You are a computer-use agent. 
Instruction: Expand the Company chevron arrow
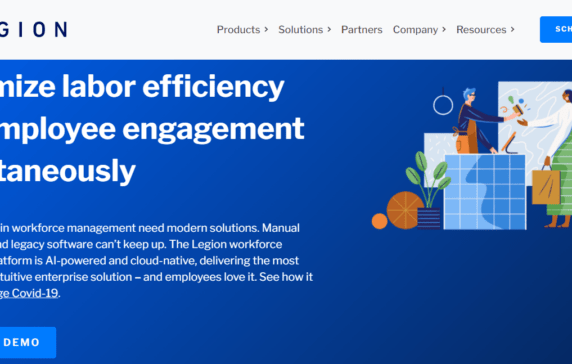pyautogui.click(x=444, y=29)
